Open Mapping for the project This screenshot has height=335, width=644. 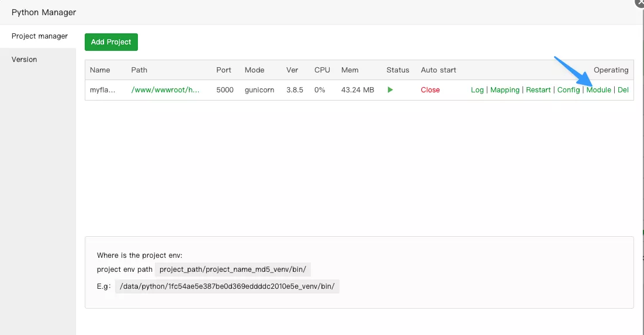coord(504,90)
